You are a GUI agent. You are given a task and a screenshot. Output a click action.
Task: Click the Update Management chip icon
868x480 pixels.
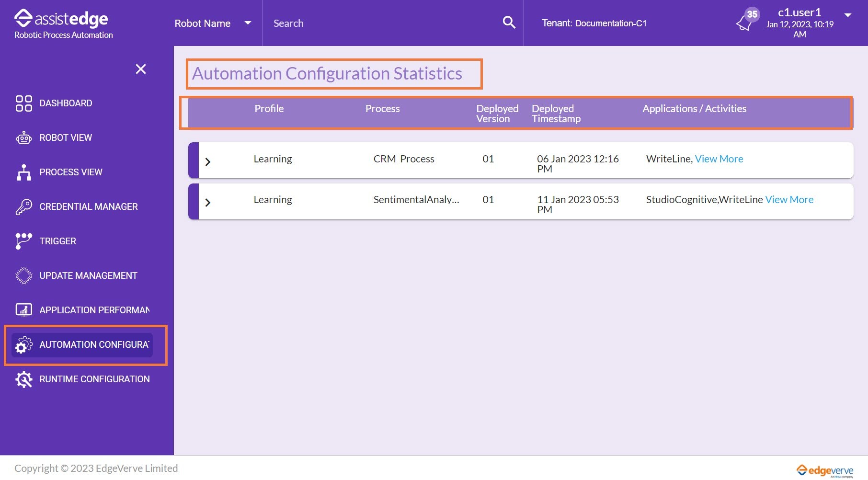pyautogui.click(x=24, y=276)
